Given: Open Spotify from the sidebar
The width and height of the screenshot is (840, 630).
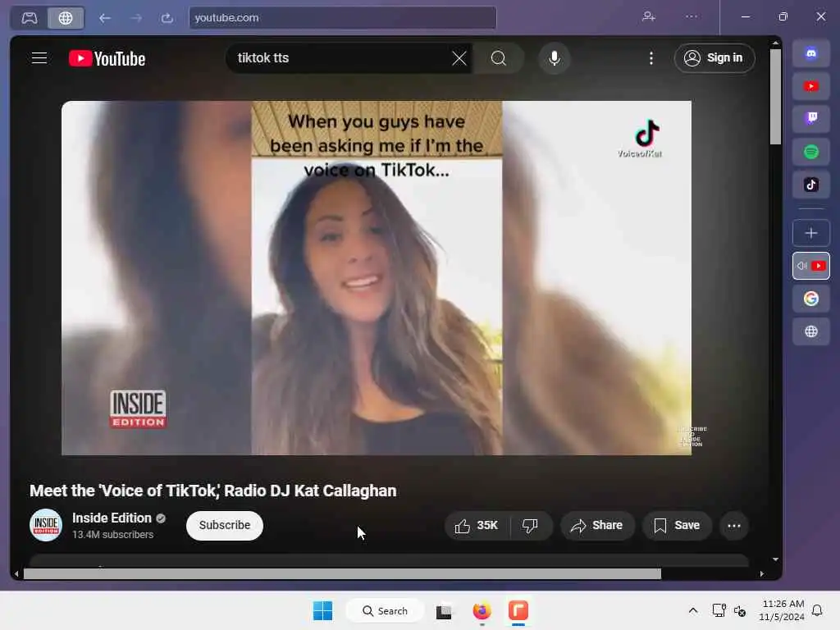Looking at the screenshot, I should coord(811,152).
